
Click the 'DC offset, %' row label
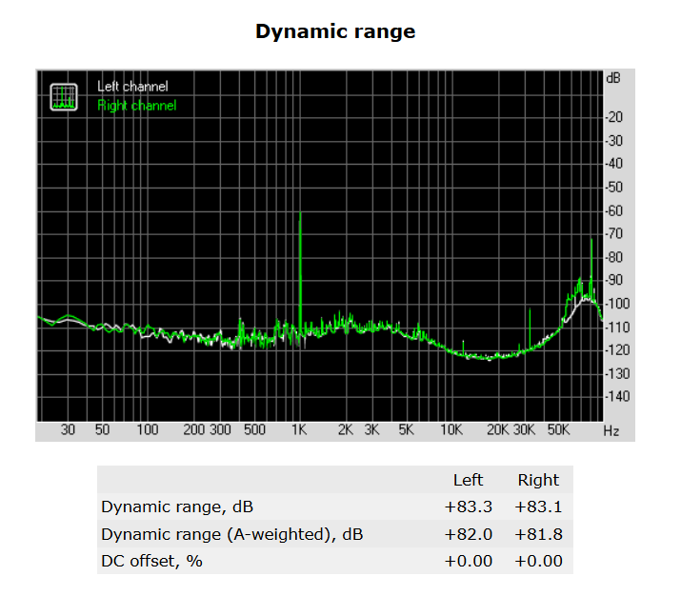coord(151,561)
